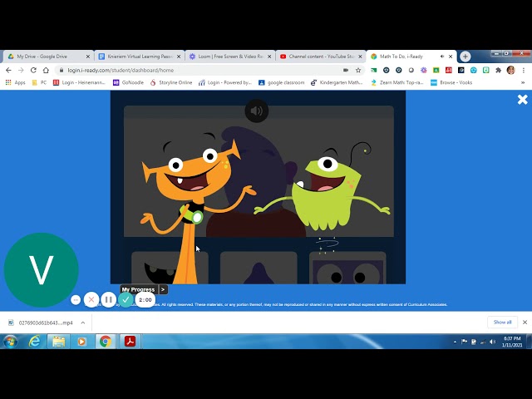
Task: Click the My Progress button
Action: click(x=138, y=289)
